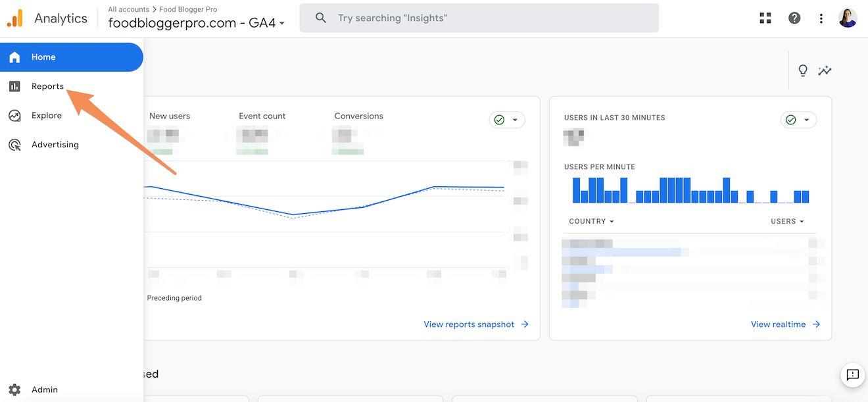This screenshot has width=868, height=402.
Task: Click the USERS PER MINUTE label
Action: [600, 167]
